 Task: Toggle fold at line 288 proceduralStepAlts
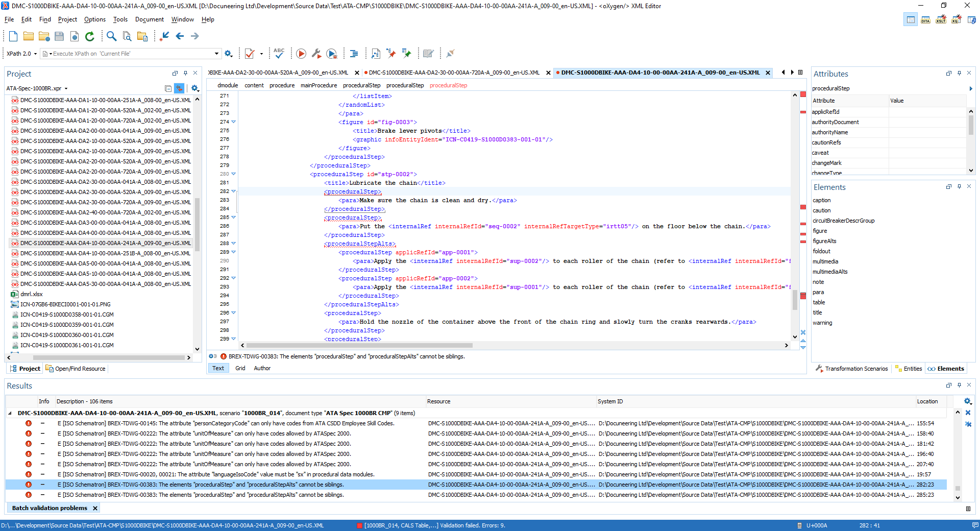(234, 244)
